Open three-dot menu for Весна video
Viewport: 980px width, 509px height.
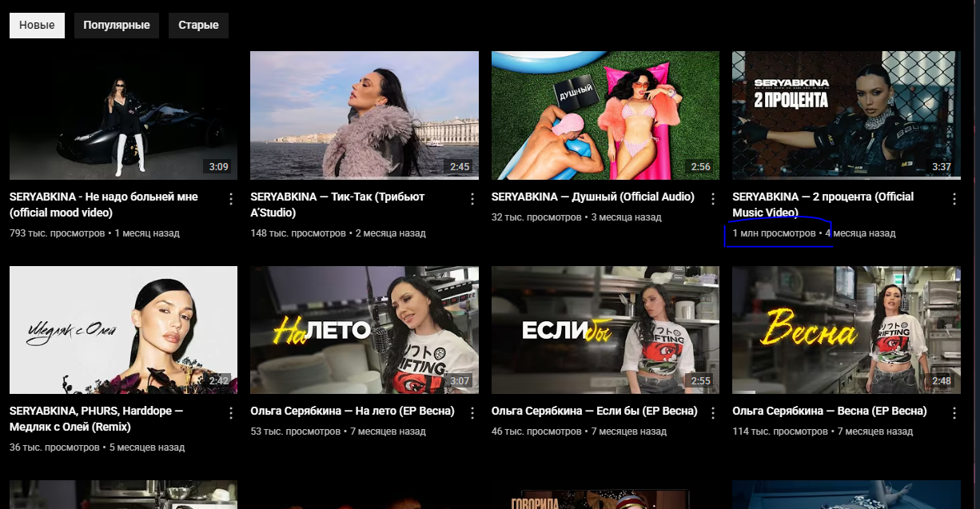point(954,413)
